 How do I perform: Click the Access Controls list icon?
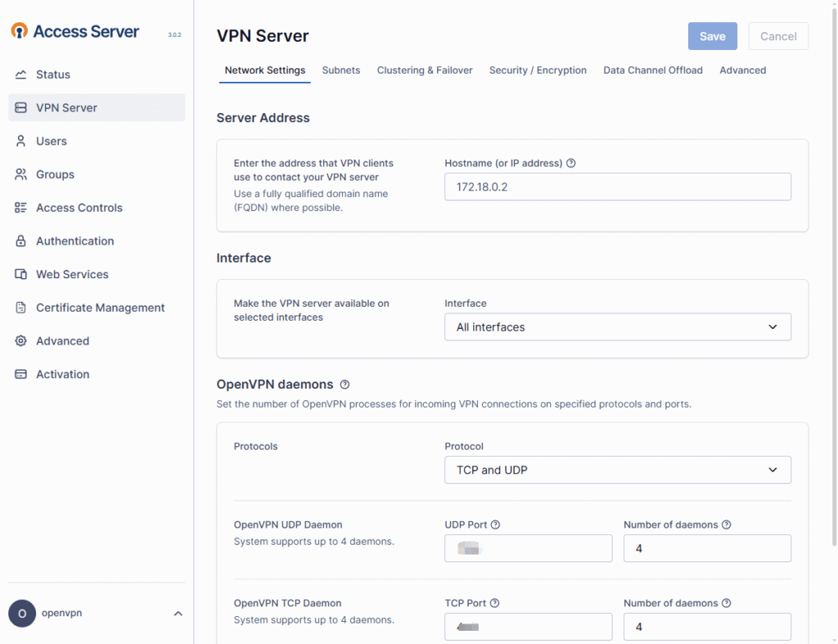click(21, 208)
